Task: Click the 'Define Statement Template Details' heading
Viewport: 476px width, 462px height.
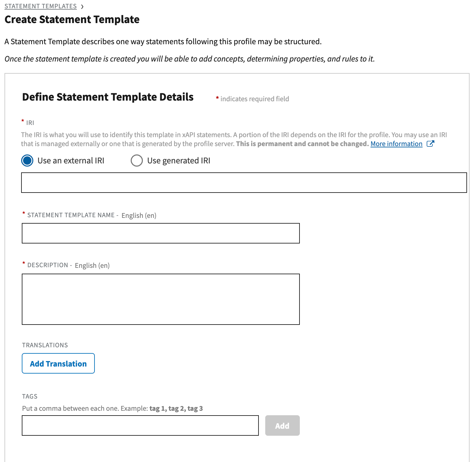Action: pyautogui.click(x=108, y=97)
